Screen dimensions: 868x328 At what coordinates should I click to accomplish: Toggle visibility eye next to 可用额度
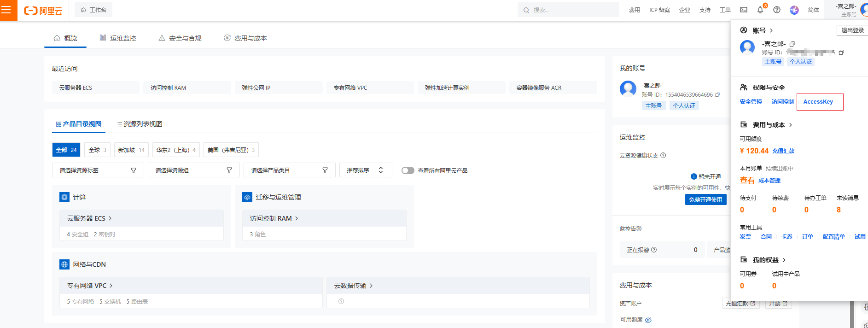pyautogui.click(x=648, y=320)
